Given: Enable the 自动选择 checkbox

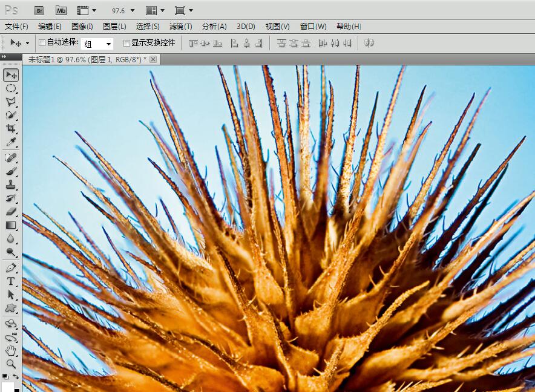Looking at the screenshot, I should pos(42,43).
